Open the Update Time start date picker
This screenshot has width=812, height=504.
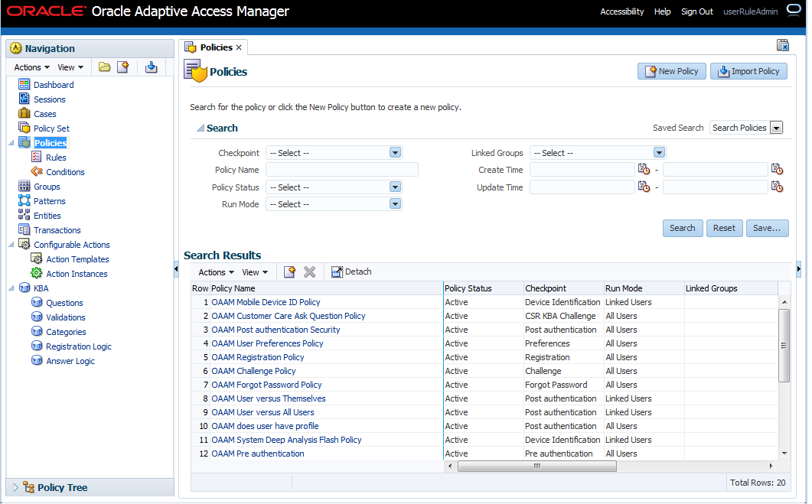(x=644, y=187)
